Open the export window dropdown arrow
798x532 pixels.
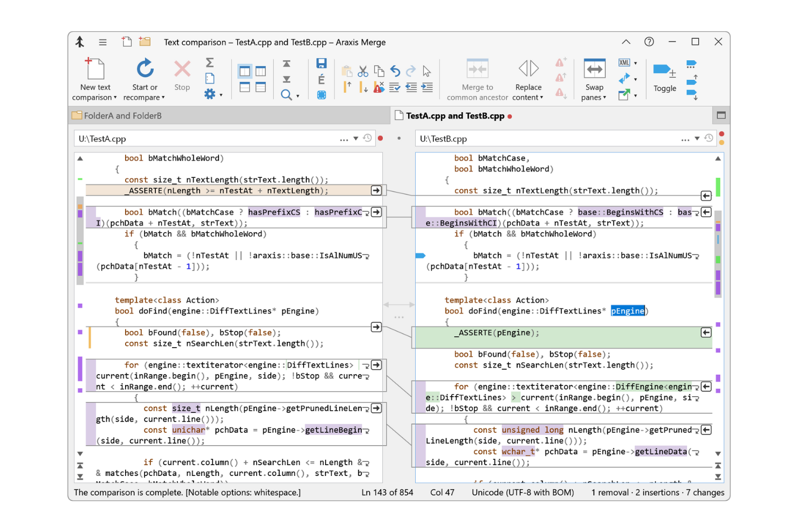pos(636,96)
